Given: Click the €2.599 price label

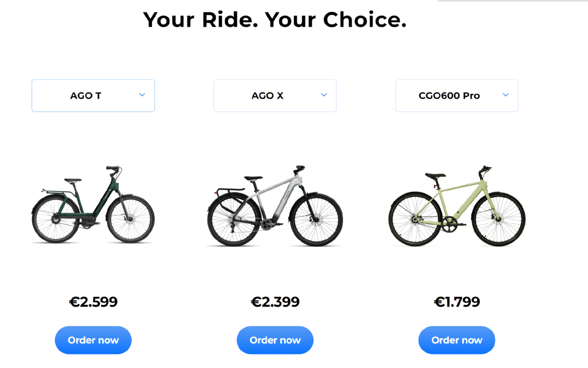Looking at the screenshot, I should [93, 302].
